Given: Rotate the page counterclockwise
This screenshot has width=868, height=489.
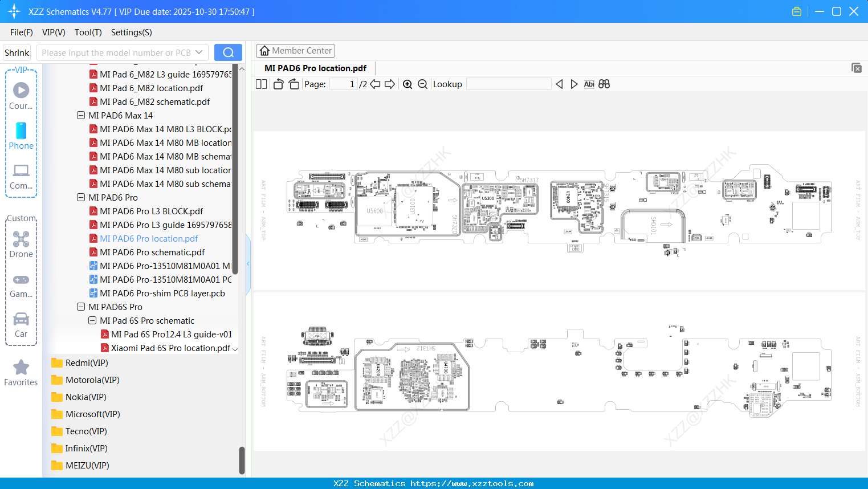Looking at the screenshot, I should click(278, 84).
